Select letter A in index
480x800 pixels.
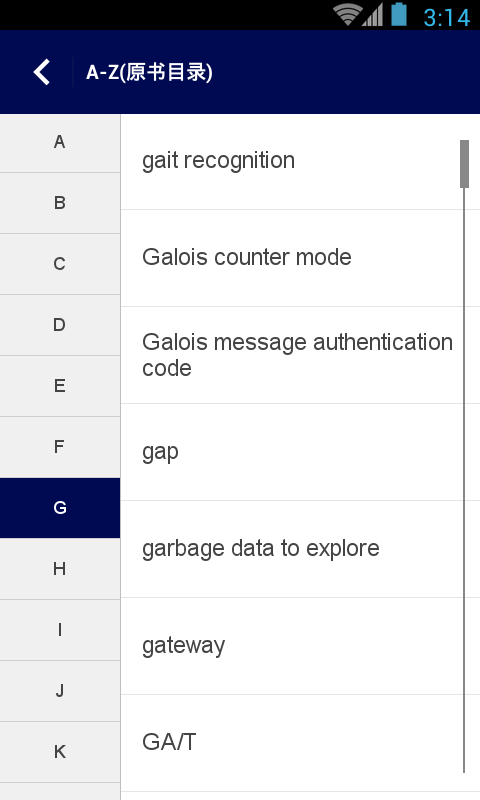[60, 143]
